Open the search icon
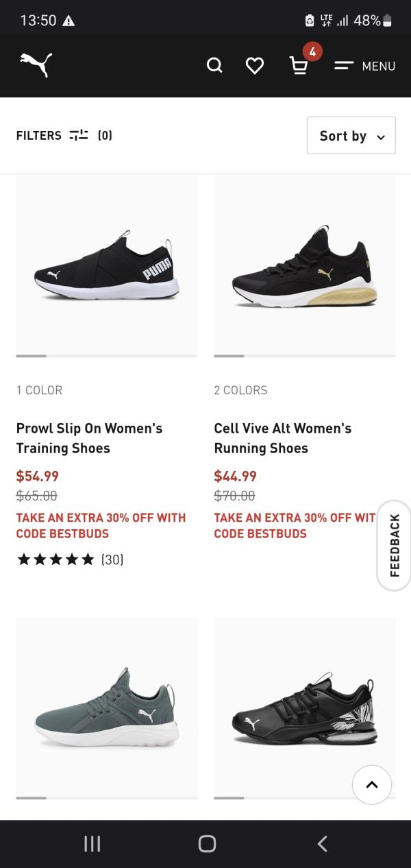 pos(214,66)
